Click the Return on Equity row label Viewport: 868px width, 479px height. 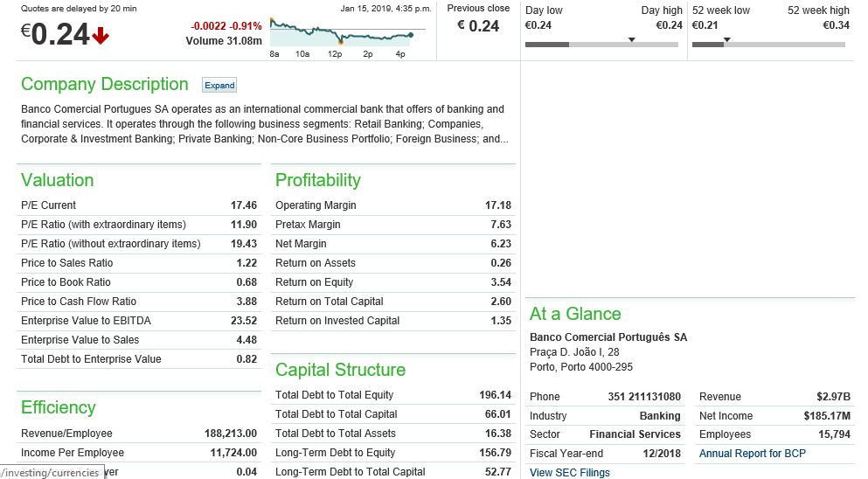314,282
